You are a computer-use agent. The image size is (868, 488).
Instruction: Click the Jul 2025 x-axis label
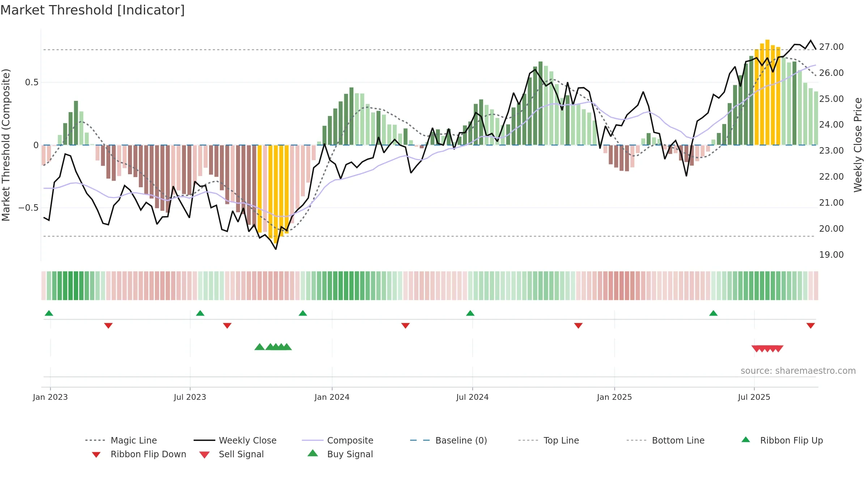coord(754,397)
